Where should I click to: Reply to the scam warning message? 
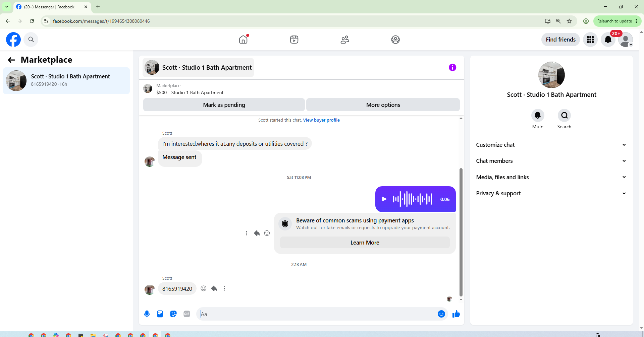coord(257,233)
